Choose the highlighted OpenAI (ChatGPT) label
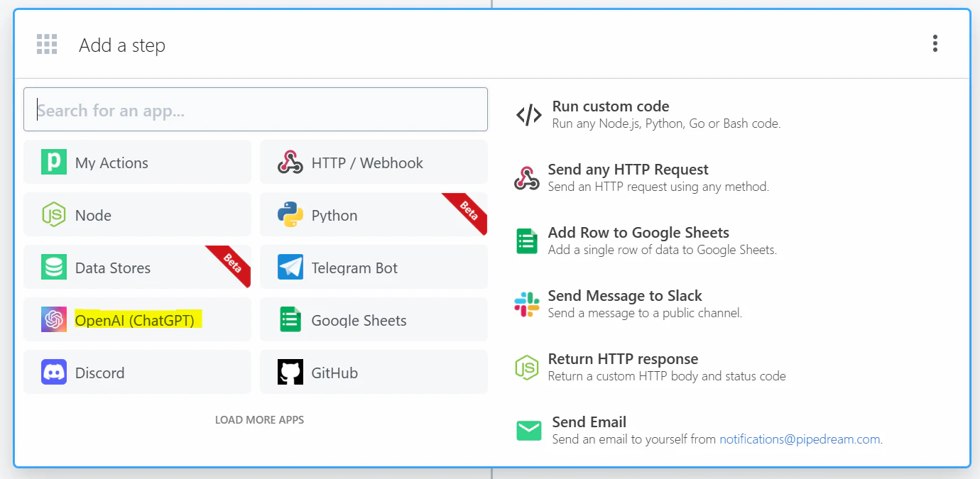 click(135, 320)
